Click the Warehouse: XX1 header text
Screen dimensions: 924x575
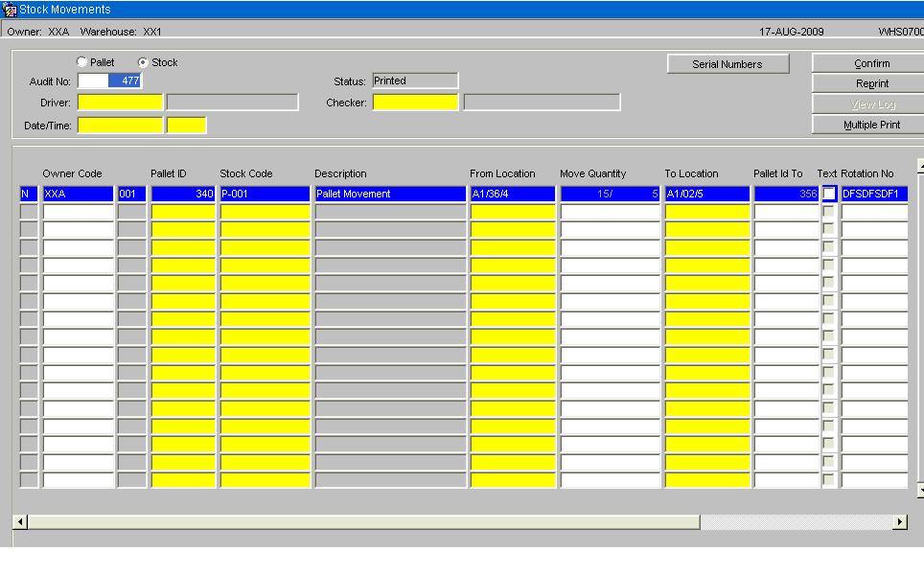point(121,32)
